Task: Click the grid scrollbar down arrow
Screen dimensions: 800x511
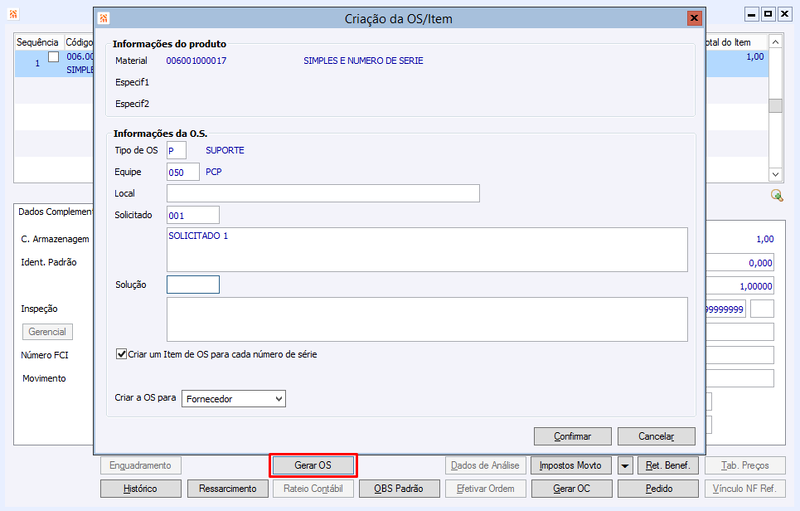Action: (x=776, y=174)
